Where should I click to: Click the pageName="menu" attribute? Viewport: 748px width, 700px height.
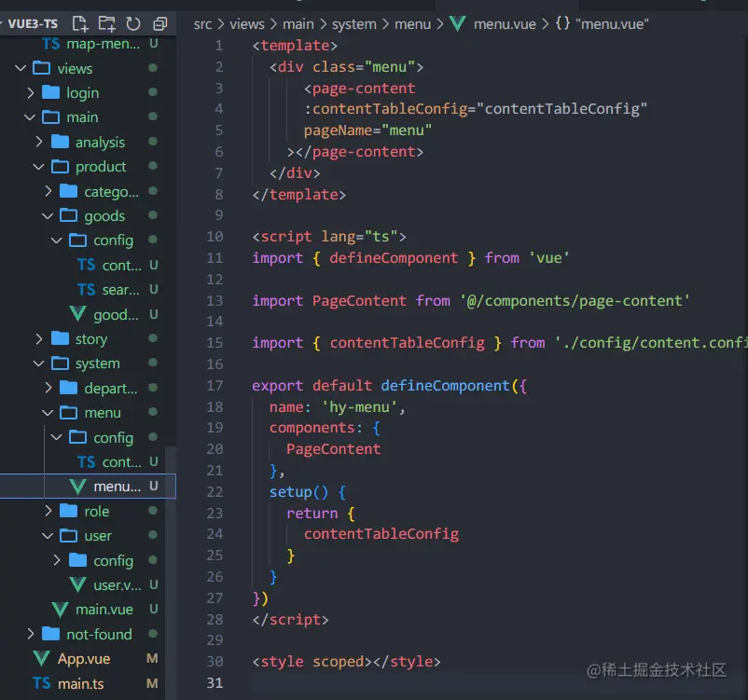(367, 130)
